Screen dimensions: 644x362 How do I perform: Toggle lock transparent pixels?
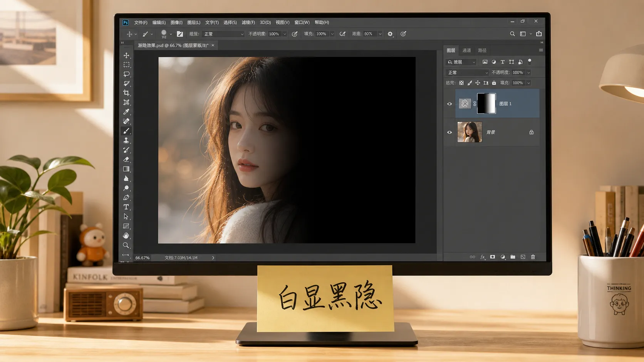point(461,83)
